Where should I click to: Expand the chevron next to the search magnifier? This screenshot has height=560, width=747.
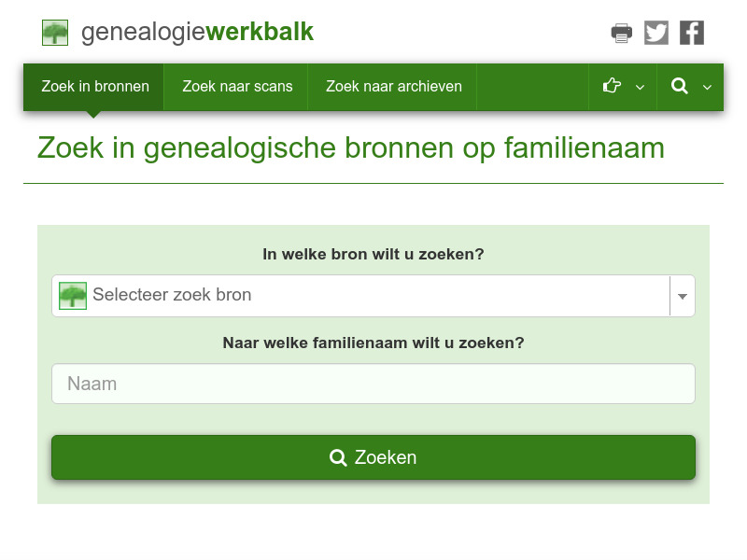707,88
